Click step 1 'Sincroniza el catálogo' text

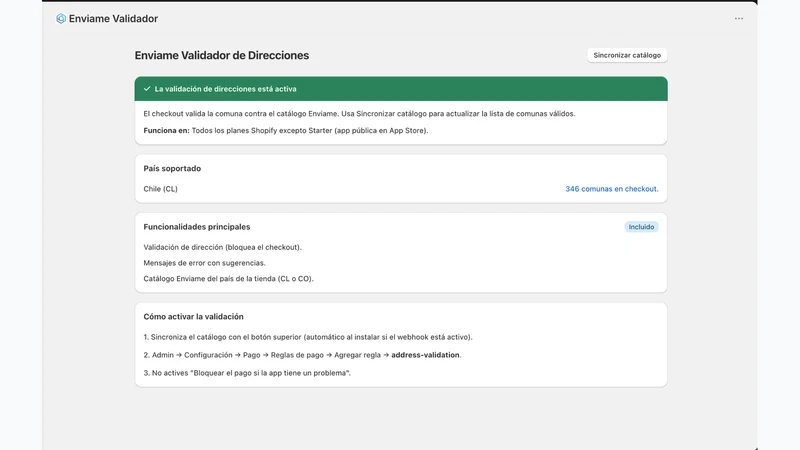pos(308,337)
